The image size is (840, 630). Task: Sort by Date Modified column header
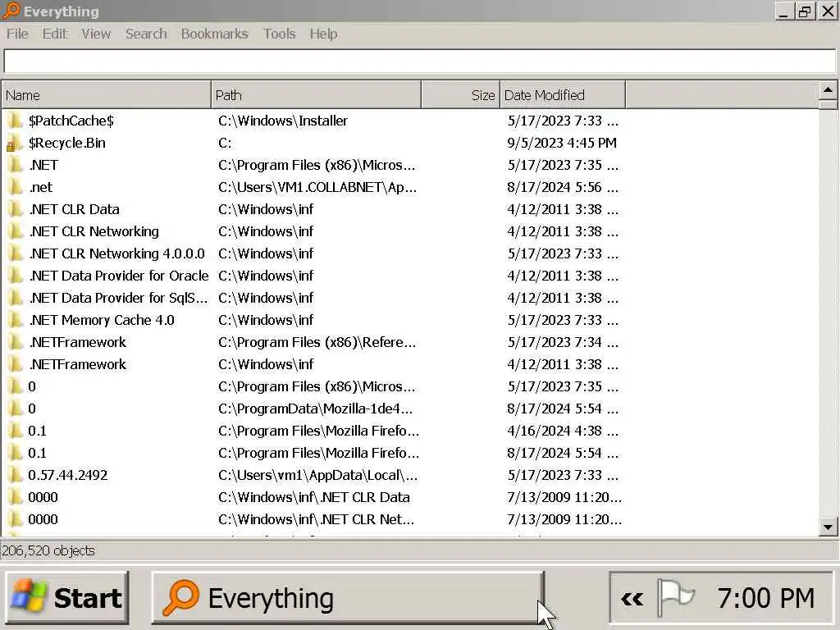563,95
